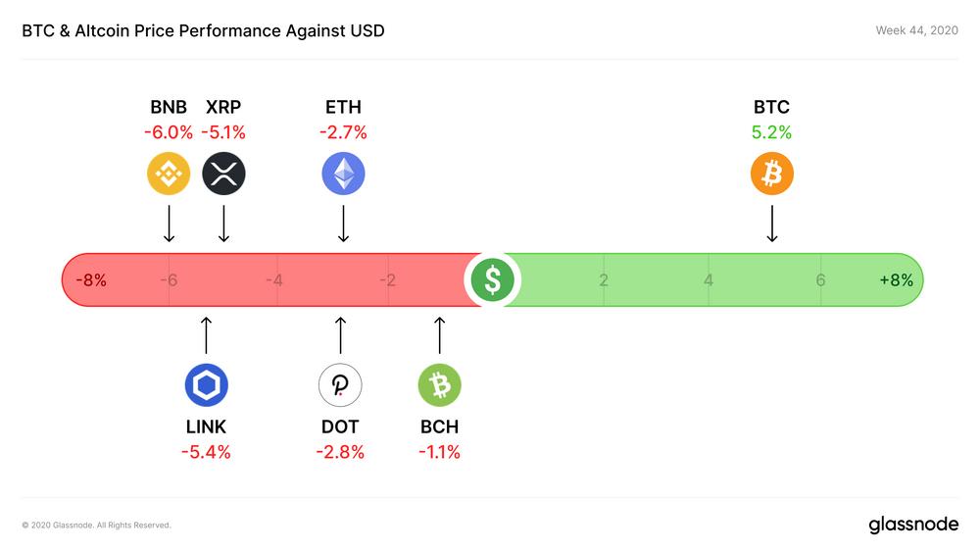Image resolution: width=980 pixels, height=552 pixels.
Task: Click the XRP coin icon
Action: tap(223, 175)
